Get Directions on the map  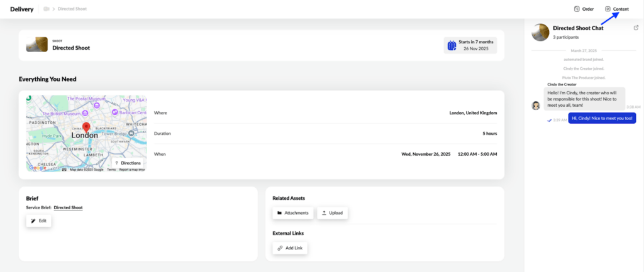click(128, 163)
